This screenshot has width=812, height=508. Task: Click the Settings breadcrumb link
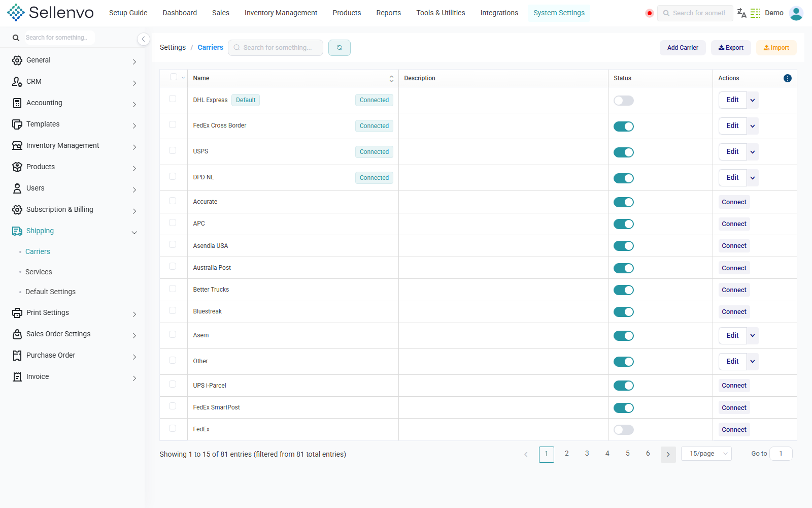point(173,47)
